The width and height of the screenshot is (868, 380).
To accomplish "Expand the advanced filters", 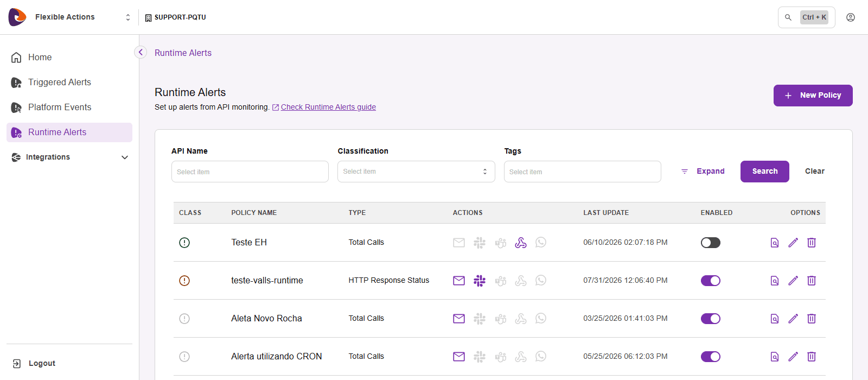I will pos(703,172).
